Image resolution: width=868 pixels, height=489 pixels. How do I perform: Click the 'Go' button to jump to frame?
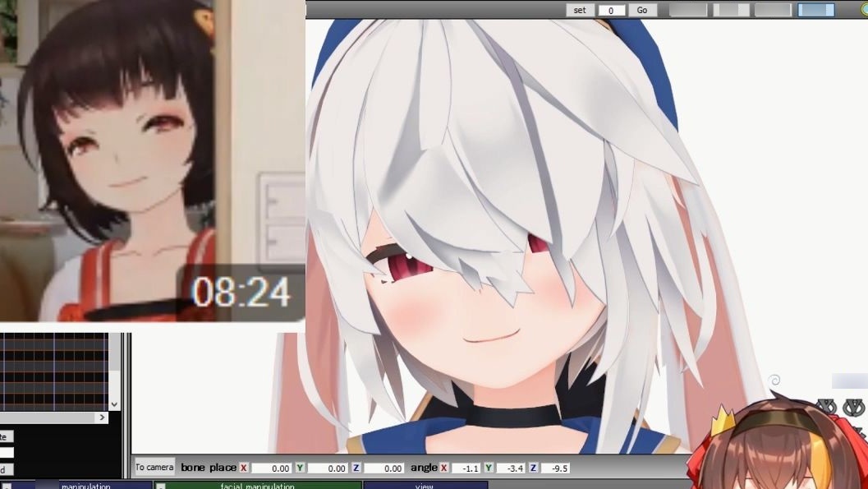click(642, 10)
